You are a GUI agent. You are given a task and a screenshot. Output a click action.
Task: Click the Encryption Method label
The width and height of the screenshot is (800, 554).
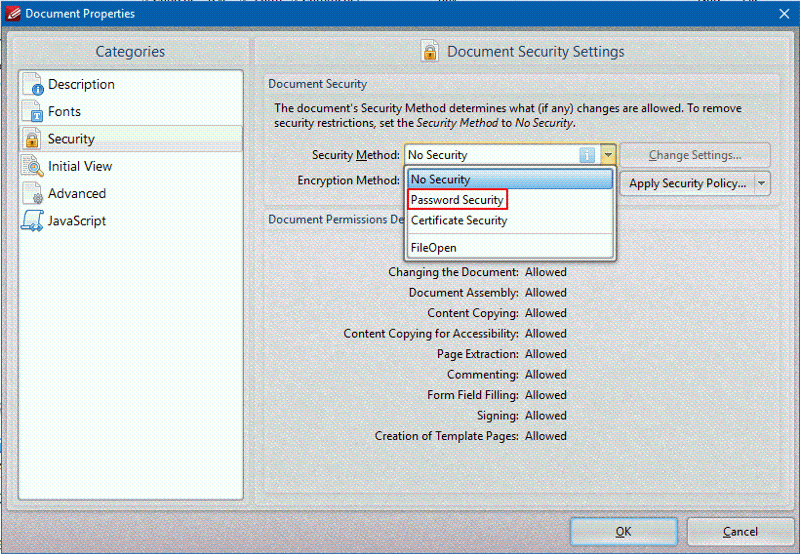pyautogui.click(x=348, y=181)
